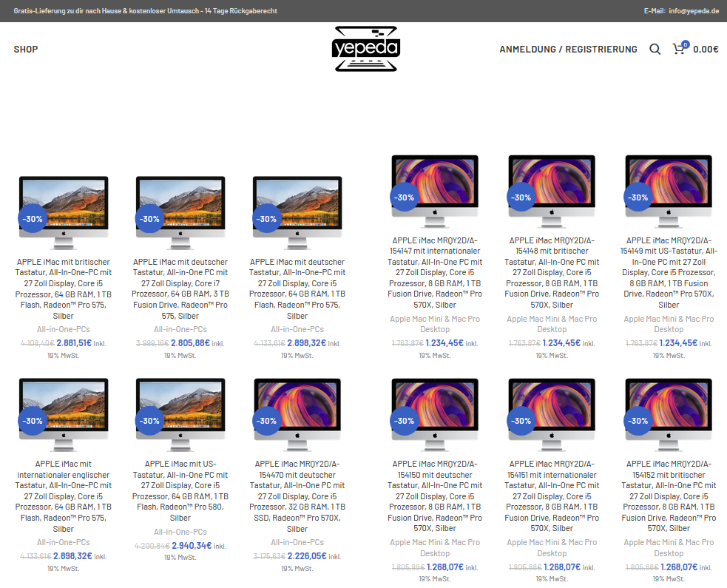727x588 pixels.
Task: Click the sale price 2.881,51€
Action: coord(74,343)
